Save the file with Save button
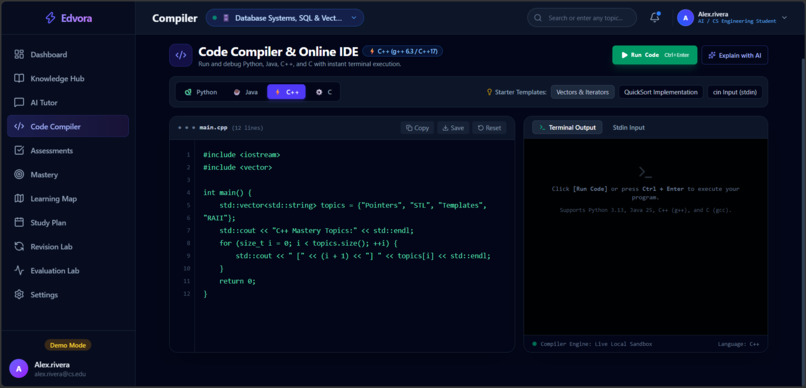Viewport: 806px width, 388px height. point(453,128)
